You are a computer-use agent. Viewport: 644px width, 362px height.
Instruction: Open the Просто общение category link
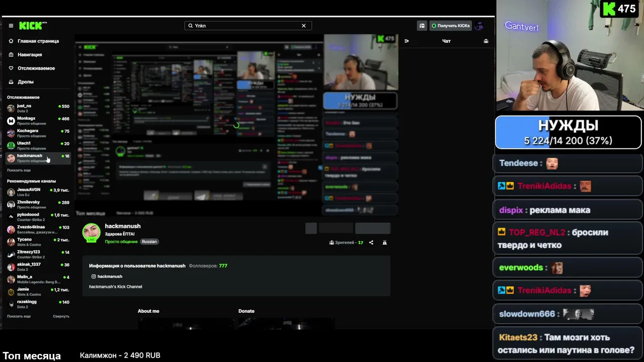(121, 242)
